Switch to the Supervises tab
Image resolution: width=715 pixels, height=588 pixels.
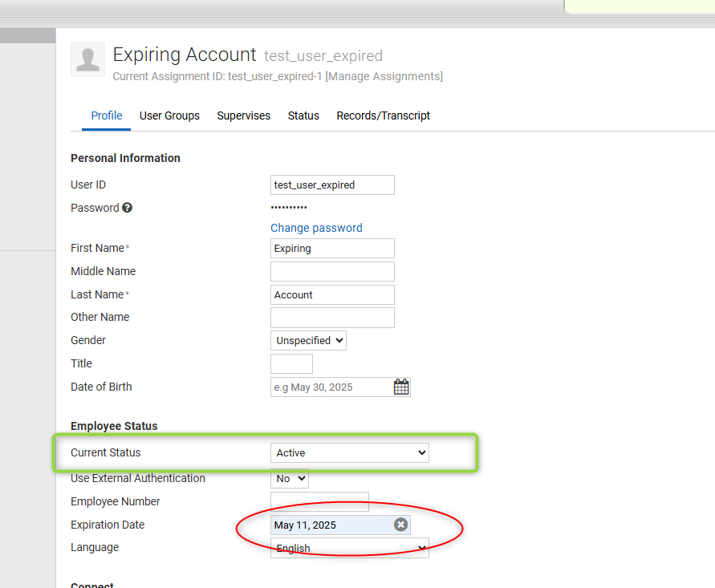[x=243, y=116]
